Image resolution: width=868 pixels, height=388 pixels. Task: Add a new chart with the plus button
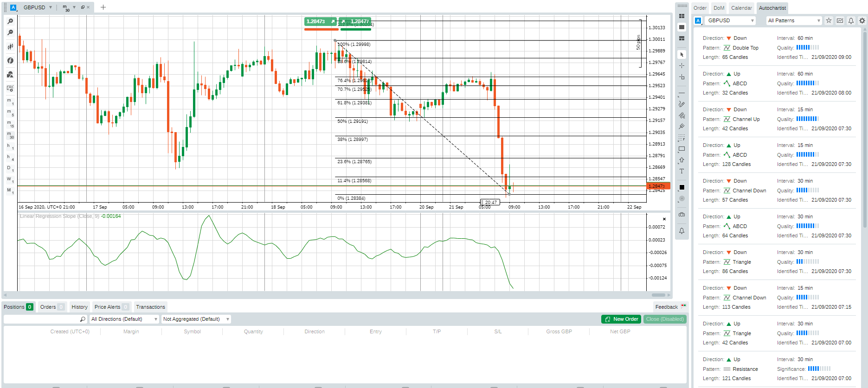click(103, 7)
